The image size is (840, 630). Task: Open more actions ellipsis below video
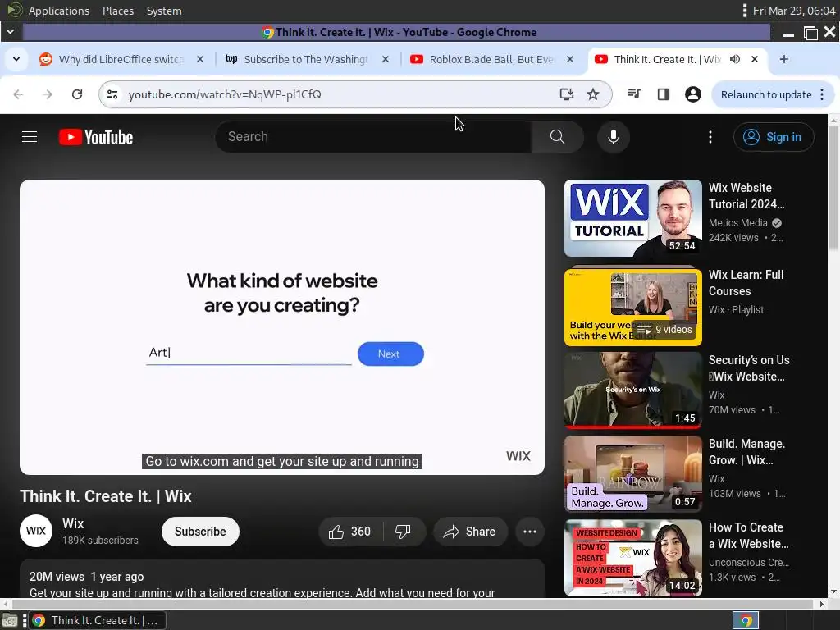pyautogui.click(x=530, y=532)
